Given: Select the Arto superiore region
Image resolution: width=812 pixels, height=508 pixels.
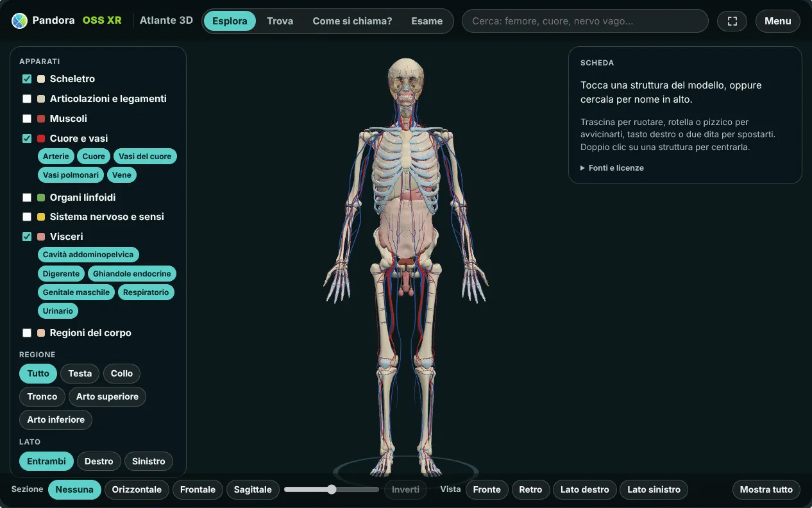Looking at the screenshot, I should (107, 396).
